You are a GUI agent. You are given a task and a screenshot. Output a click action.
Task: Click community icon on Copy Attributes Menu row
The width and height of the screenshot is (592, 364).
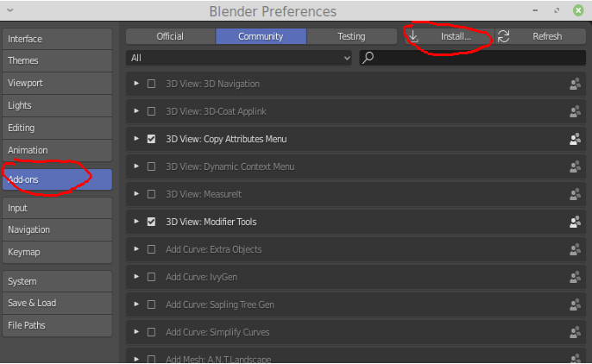[x=575, y=139]
